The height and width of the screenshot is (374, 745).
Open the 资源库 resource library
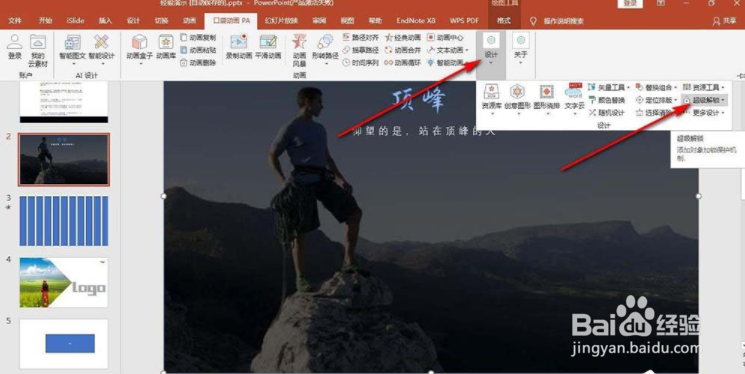[491, 100]
